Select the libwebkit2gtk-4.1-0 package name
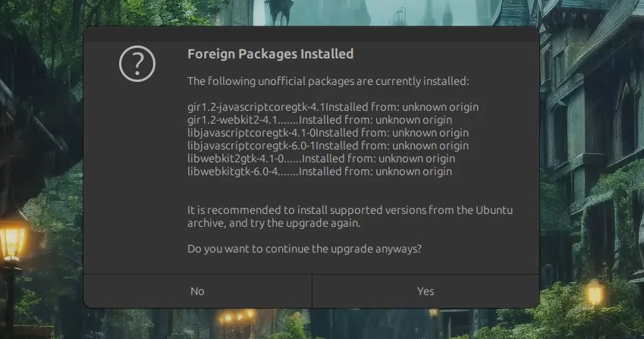The height and width of the screenshot is (339, 644). point(235,159)
